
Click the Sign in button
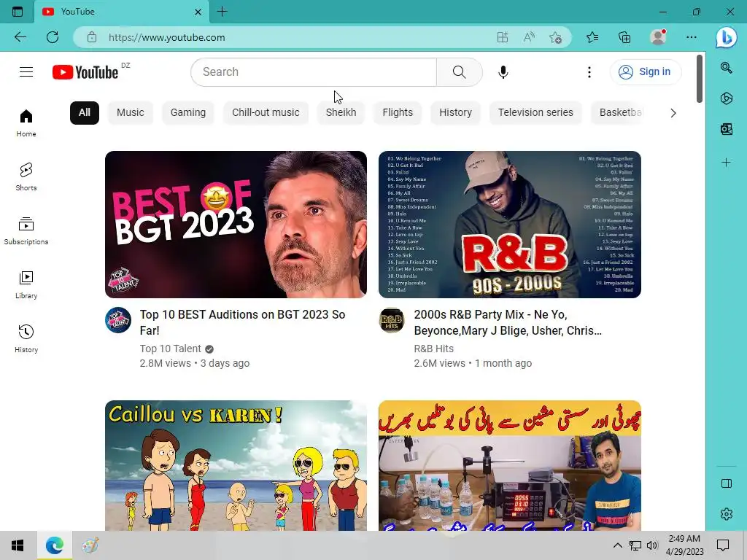tap(645, 72)
